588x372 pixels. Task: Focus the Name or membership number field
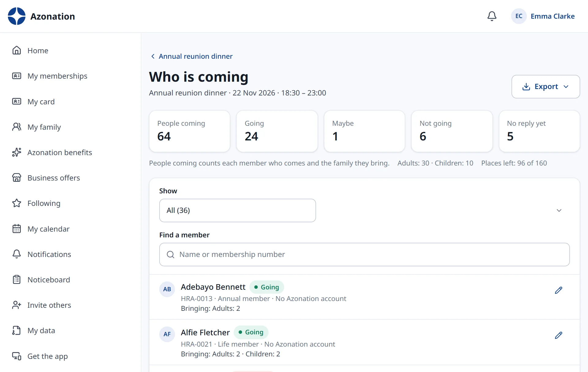pyautogui.click(x=364, y=255)
